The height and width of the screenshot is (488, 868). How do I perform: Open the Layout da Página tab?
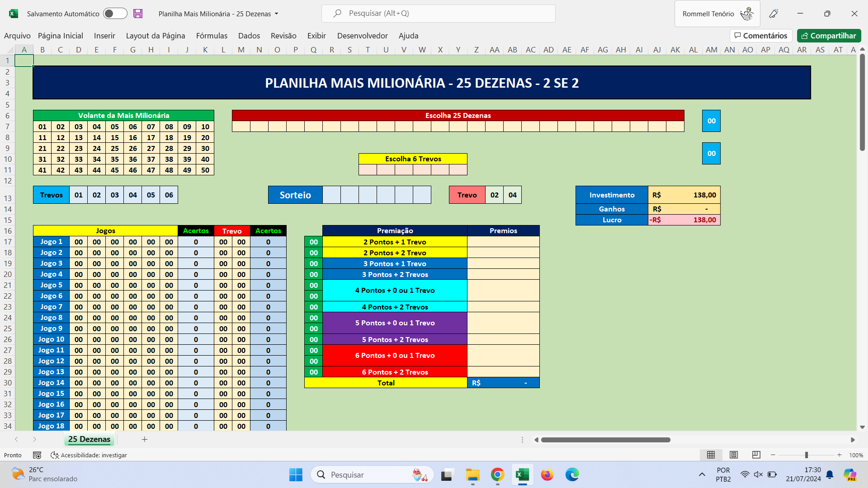(156, 36)
